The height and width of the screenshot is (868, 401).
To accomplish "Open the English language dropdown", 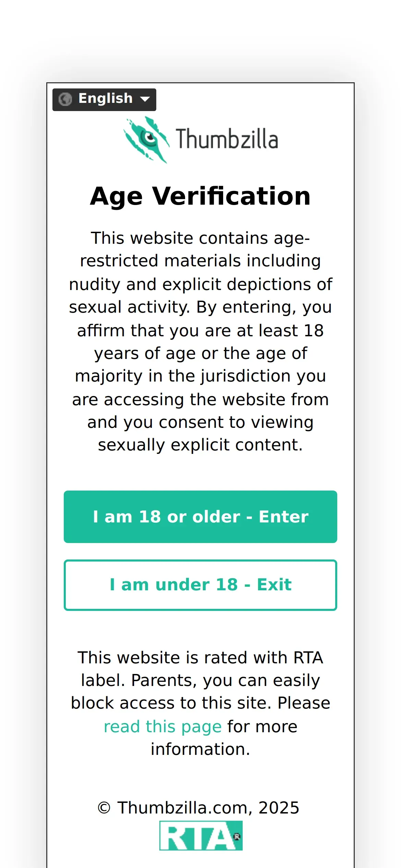I will click(104, 100).
